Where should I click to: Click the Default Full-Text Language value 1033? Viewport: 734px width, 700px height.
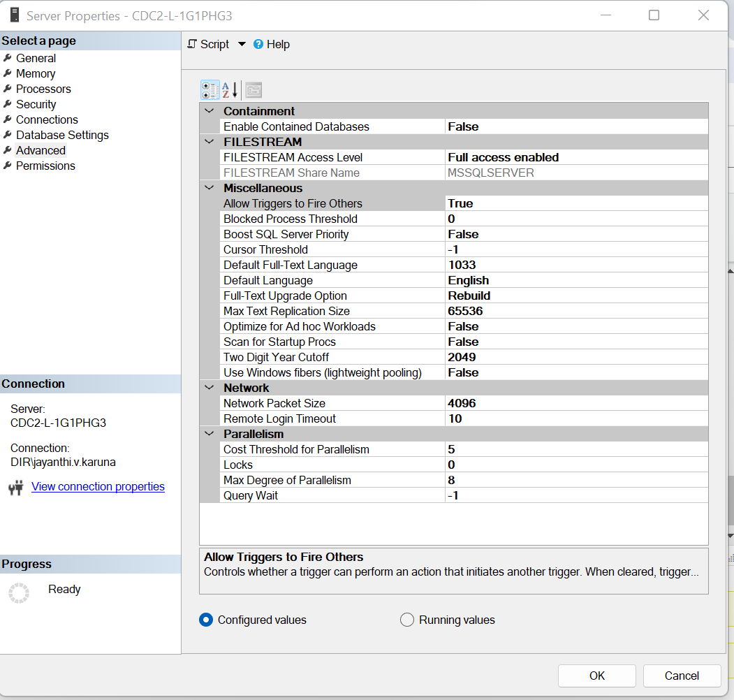(576, 265)
